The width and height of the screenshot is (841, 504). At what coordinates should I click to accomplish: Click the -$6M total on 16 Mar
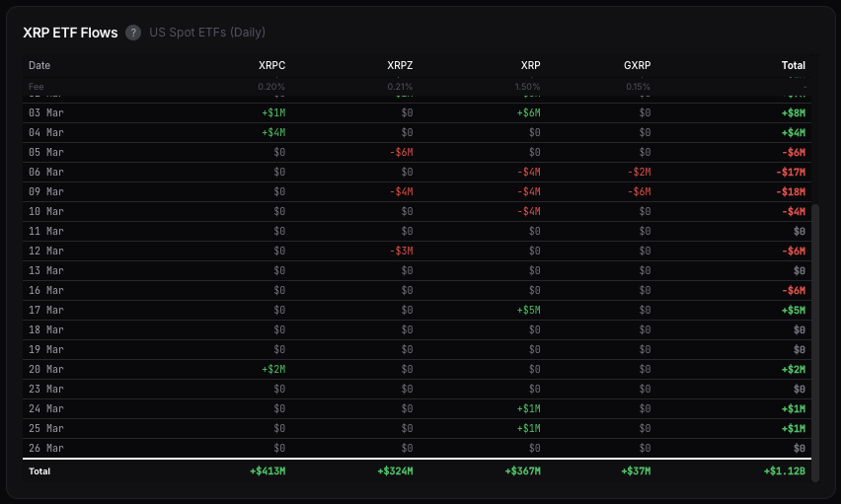click(x=794, y=291)
